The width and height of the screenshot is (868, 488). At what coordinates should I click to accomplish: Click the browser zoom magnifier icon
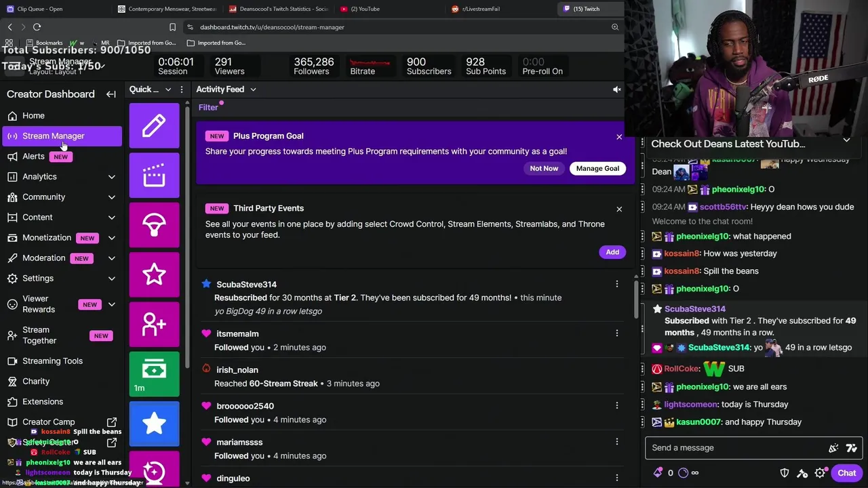pos(615,27)
